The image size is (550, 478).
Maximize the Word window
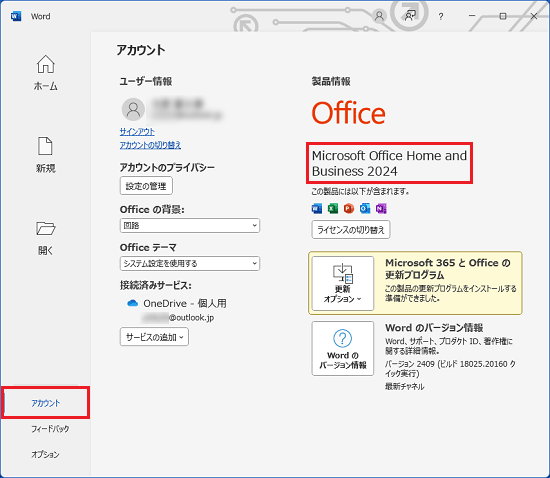(x=503, y=16)
